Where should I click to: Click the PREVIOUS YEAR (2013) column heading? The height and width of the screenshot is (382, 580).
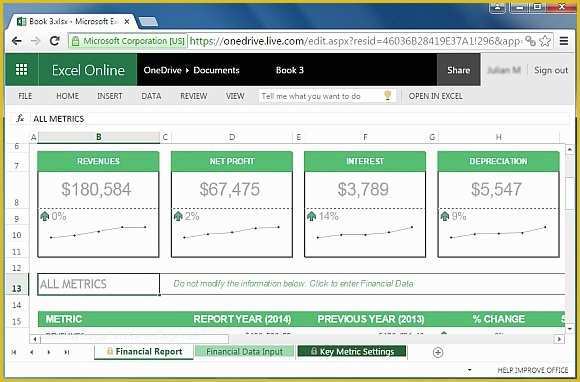point(371,319)
